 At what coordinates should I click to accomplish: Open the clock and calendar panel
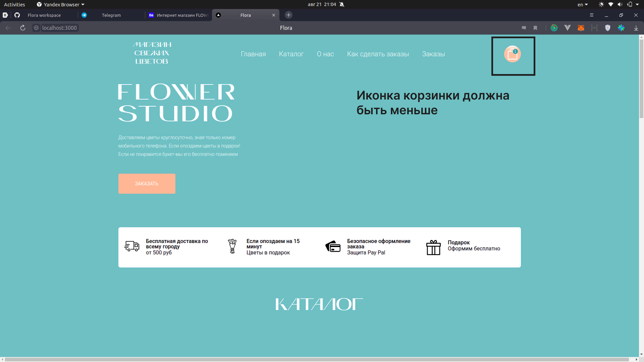click(x=322, y=5)
